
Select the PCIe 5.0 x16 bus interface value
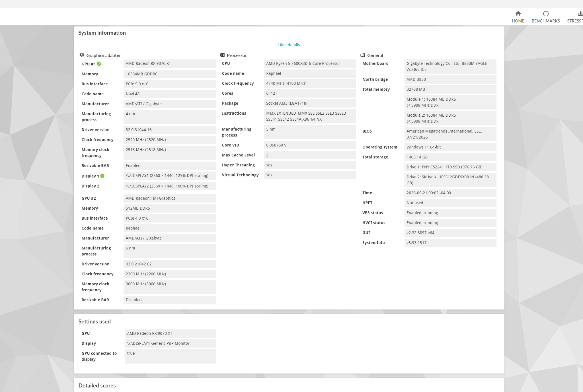pyautogui.click(x=170, y=84)
